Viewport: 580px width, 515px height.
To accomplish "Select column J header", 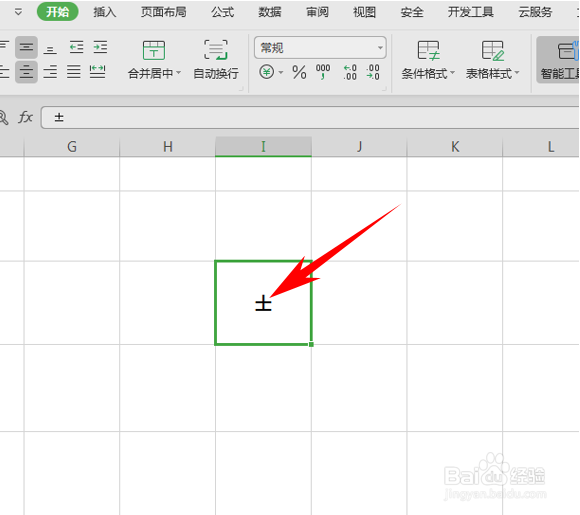I will pos(359,147).
